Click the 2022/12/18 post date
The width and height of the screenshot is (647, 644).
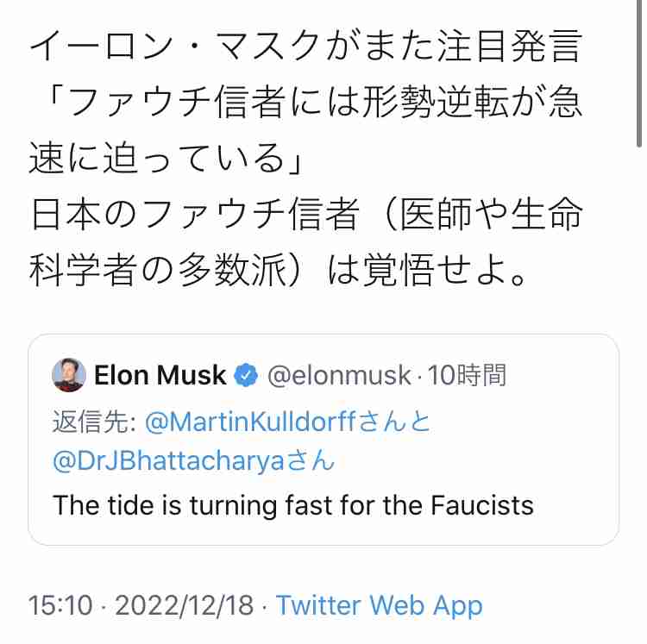[x=183, y=605]
